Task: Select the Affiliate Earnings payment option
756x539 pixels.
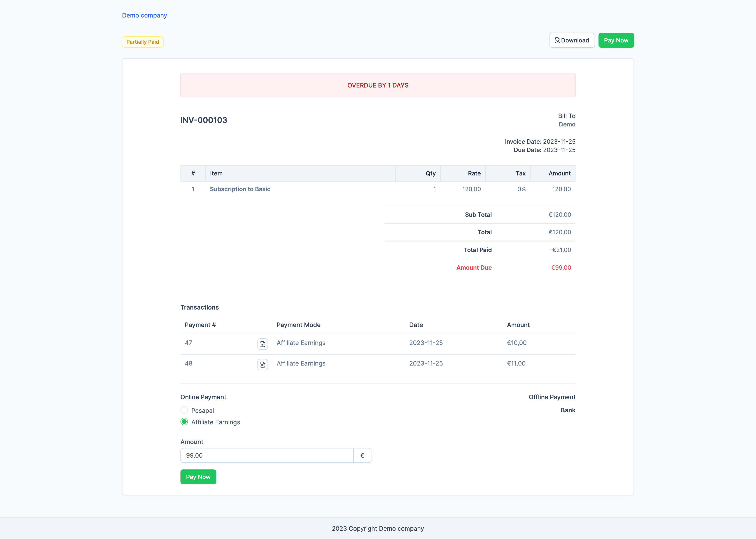Action: tap(184, 422)
